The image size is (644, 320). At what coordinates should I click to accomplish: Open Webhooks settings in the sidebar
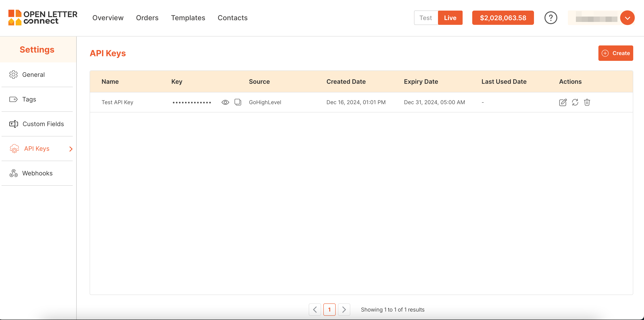[37, 173]
